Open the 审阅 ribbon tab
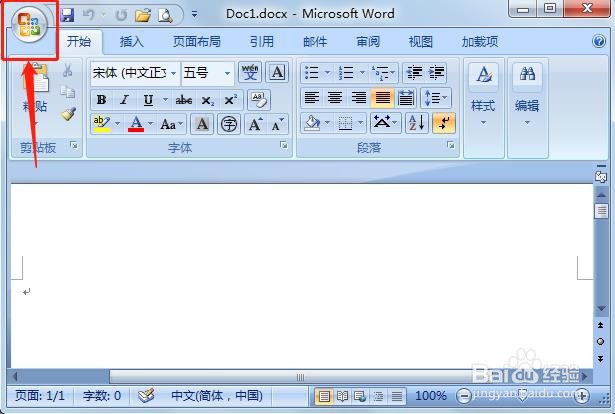Viewport: 615px width, 414px height. pyautogui.click(x=368, y=41)
